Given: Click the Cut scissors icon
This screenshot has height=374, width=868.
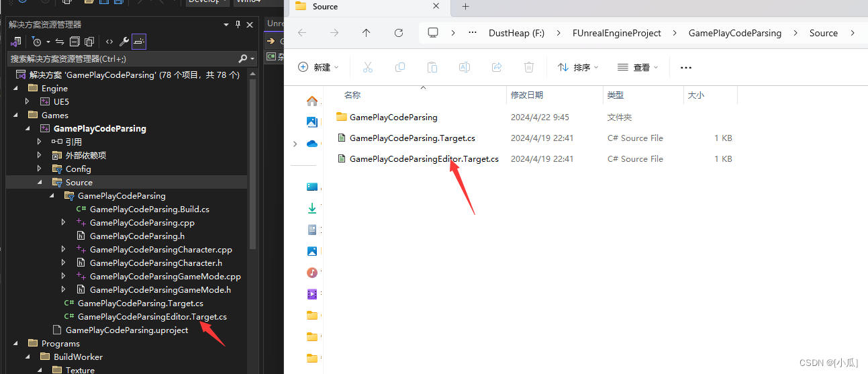Looking at the screenshot, I should [x=368, y=67].
